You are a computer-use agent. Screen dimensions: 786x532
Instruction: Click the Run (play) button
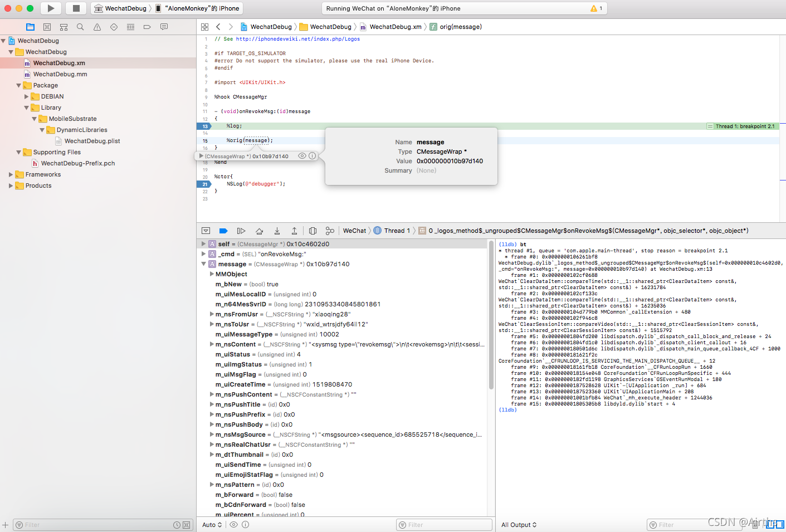tap(51, 8)
